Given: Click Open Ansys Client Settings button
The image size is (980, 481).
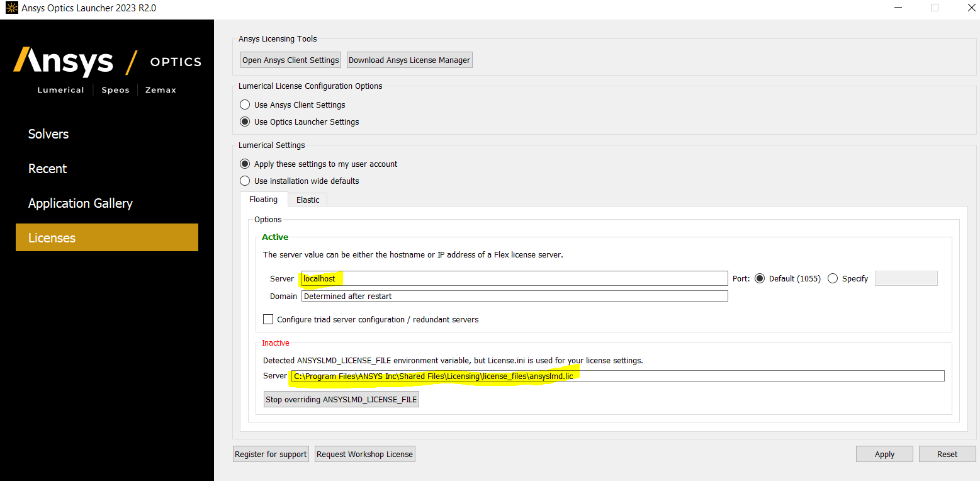Looking at the screenshot, I should (x=291, y=60).
